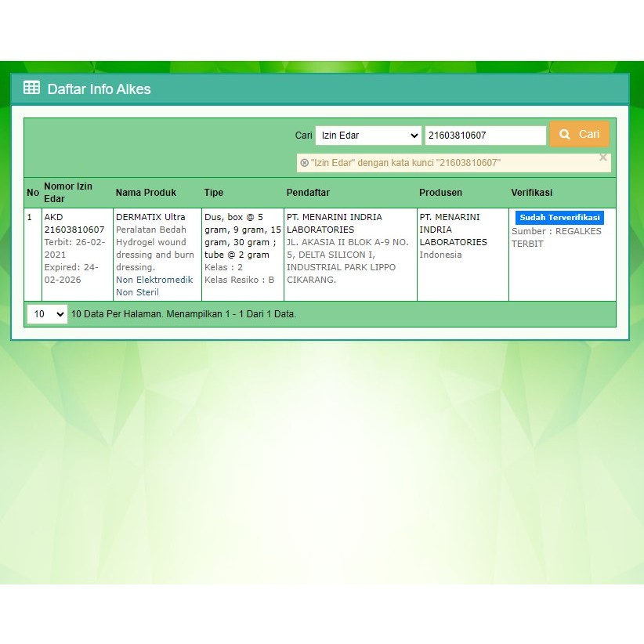Click the Terbit: 26-02-2021 date text
Viewport: 644px width, 644px height.
click(74, 248)
